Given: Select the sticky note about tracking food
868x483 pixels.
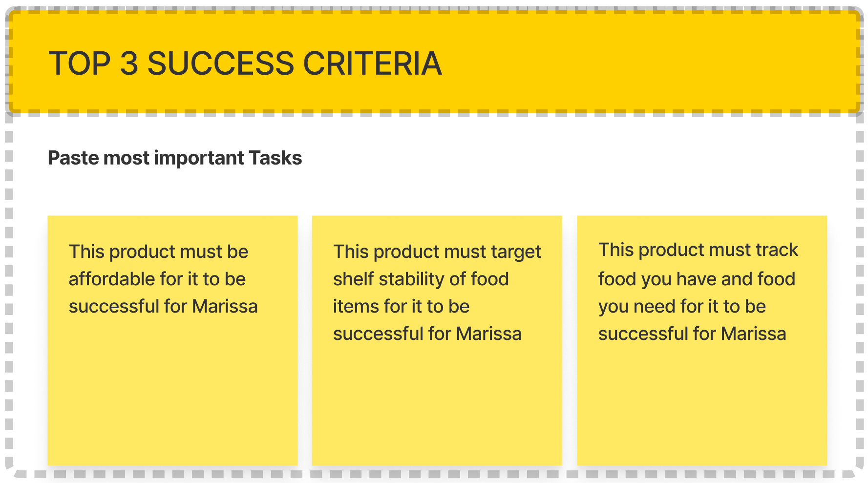Looking at the screenshot, I should pyautogui.click(x=702, y=340).
